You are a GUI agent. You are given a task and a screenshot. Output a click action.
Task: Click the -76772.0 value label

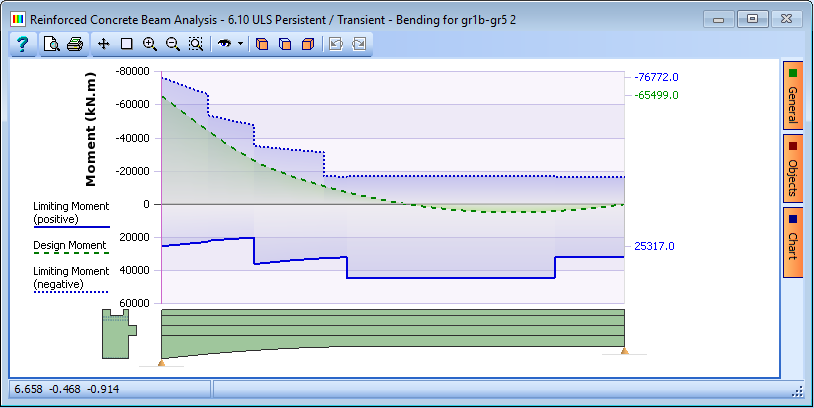coord(656,77)
